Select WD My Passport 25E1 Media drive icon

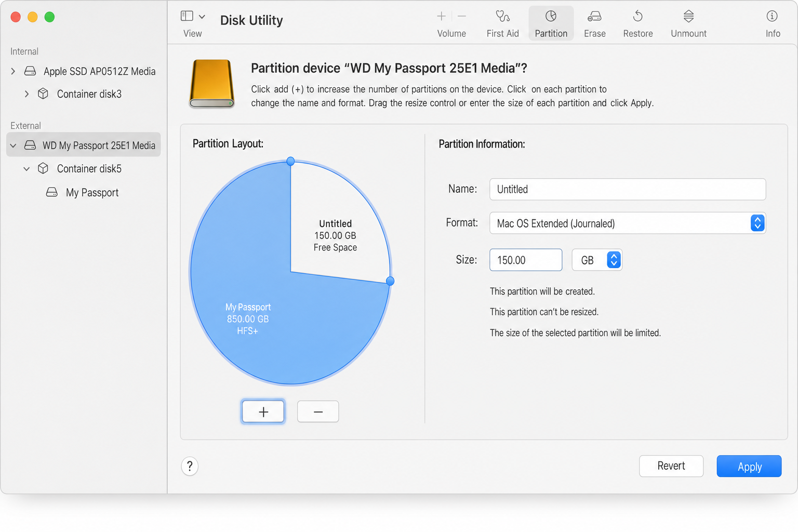tap(30, 145)
